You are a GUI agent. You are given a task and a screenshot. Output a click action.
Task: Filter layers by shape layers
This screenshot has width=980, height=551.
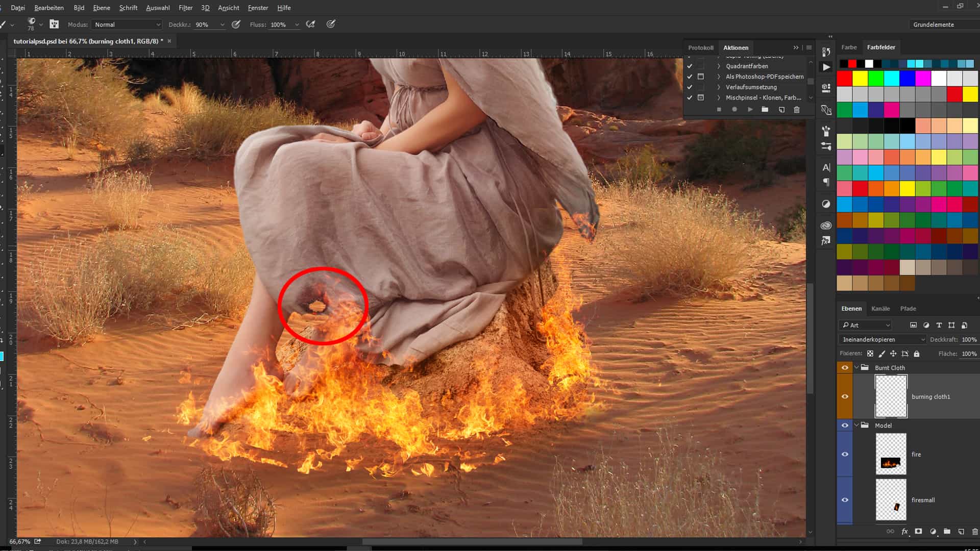951,325
